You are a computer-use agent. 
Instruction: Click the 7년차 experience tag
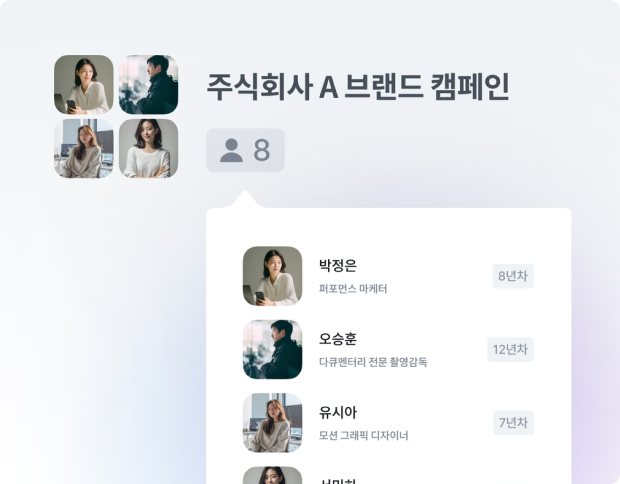[513, 423]
